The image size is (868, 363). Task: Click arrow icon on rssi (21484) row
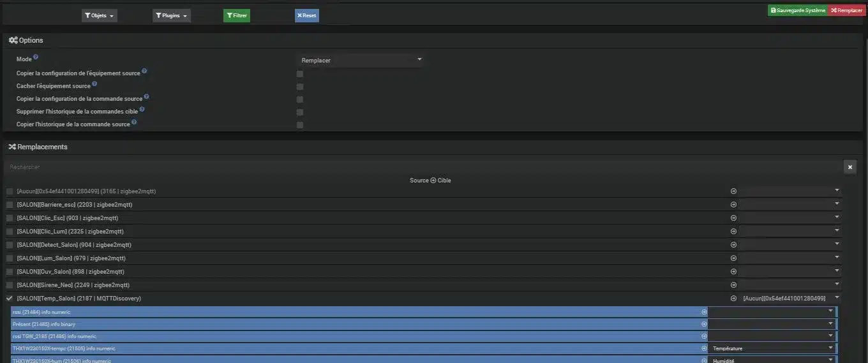tap(704, 312)
